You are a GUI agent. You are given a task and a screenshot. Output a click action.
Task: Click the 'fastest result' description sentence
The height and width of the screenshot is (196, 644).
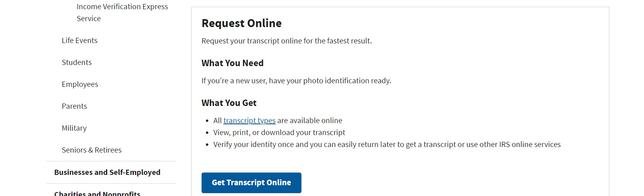[x=286, y=41]
